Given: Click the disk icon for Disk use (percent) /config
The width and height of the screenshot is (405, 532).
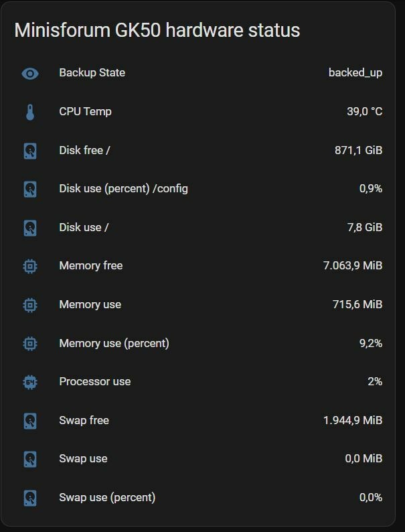Looking at the screenshot, I should (30, 189).
